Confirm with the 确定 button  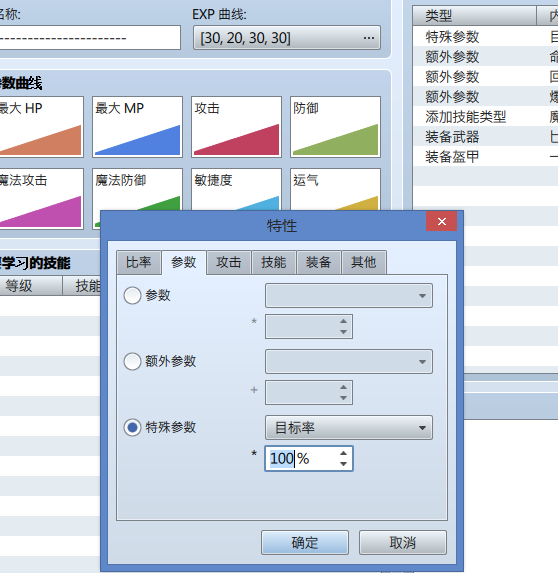[x=305, y=543]
